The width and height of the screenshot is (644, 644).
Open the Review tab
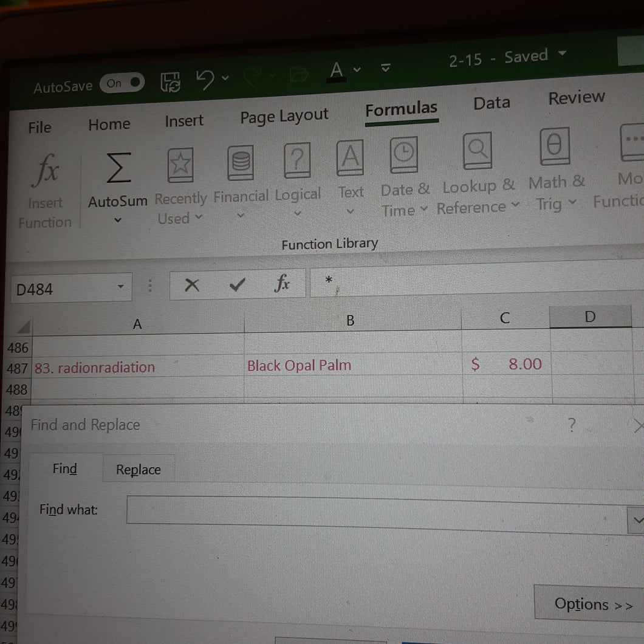click(576, 98)
